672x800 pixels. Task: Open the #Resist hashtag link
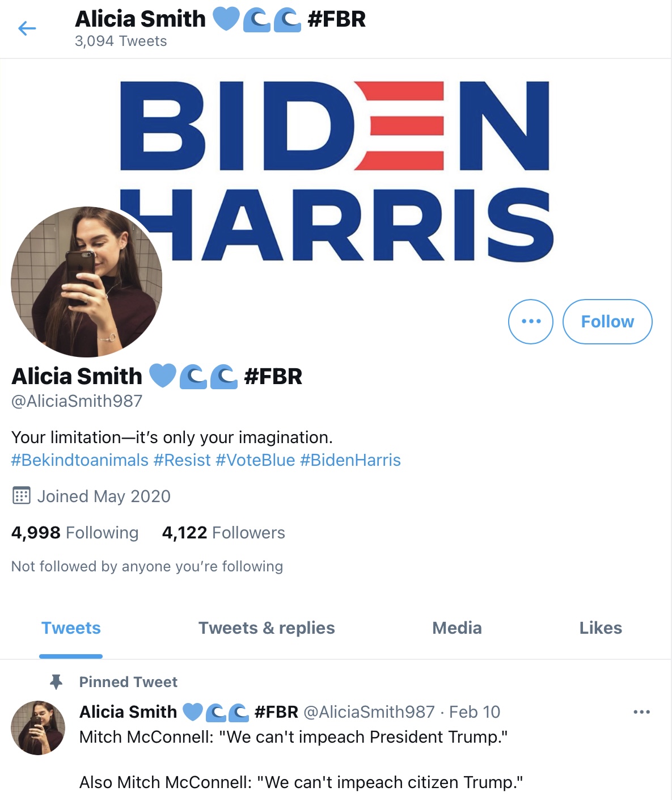pyautogui.click(x=182, y=460)
